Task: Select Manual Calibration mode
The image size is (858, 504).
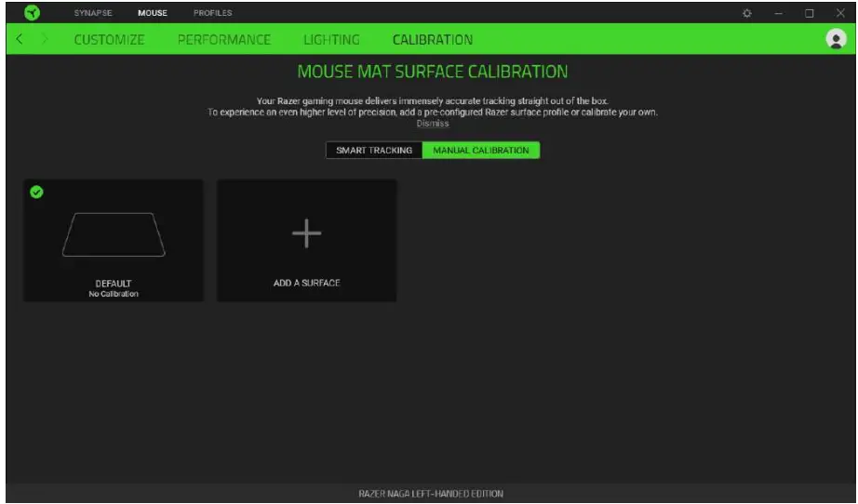Action: (x=481, y=151)
